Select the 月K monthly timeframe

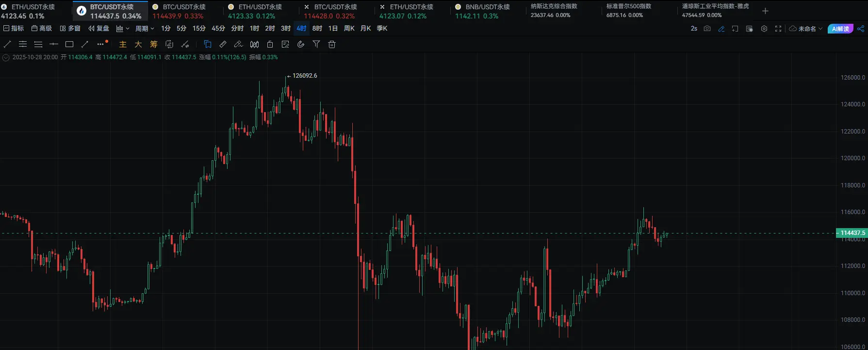[366, 29]
